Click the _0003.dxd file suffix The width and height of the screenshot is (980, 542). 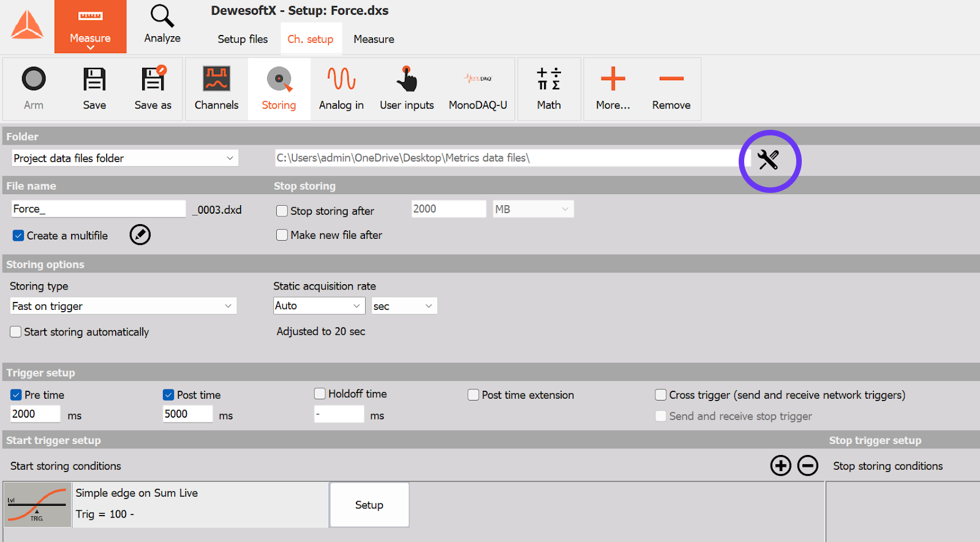[x=217, y=210]
